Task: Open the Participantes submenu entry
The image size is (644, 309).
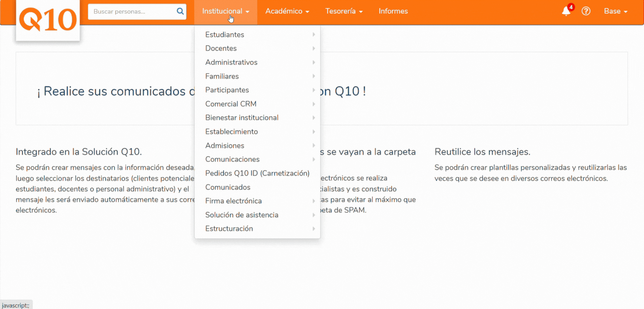Action: (257, 90)
